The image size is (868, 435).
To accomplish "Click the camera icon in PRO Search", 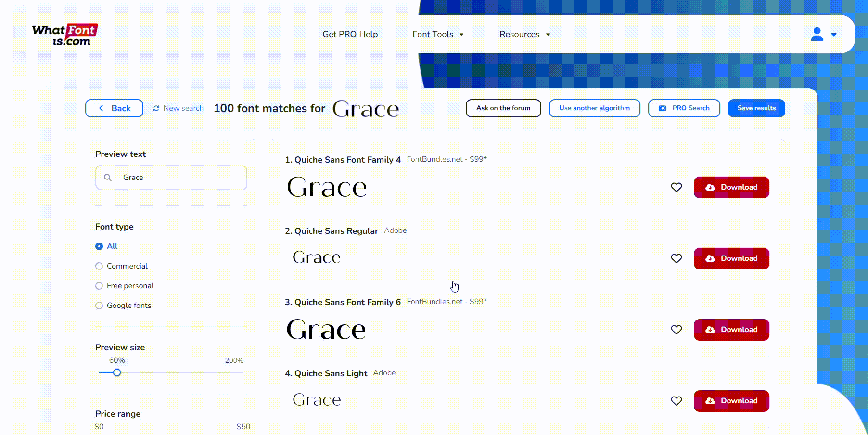I will 663,108.
